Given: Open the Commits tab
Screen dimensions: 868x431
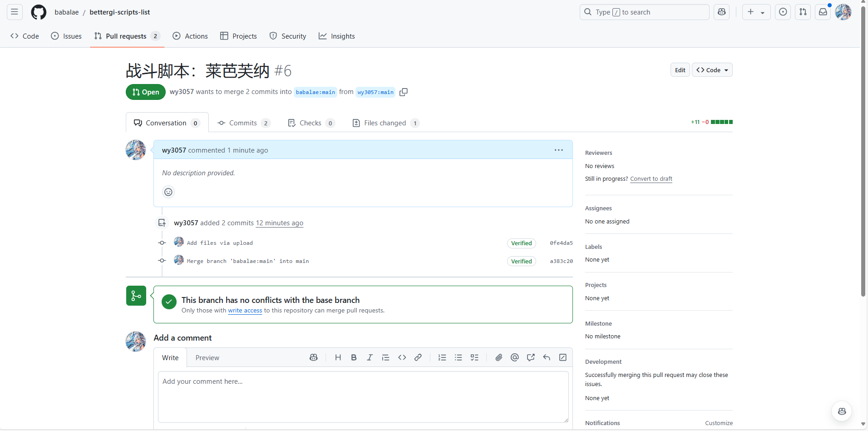Looking at the screenshot, I should pos(243,123).
